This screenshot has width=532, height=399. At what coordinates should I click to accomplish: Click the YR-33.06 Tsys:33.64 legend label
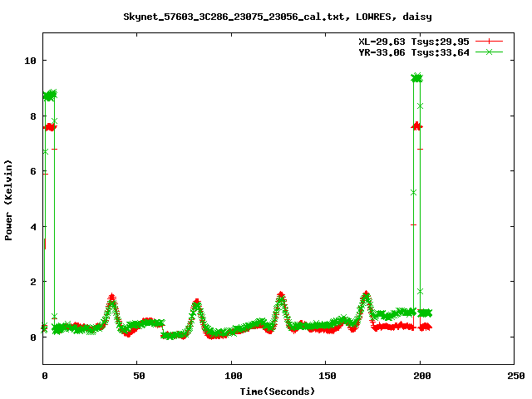pos(414,52)
